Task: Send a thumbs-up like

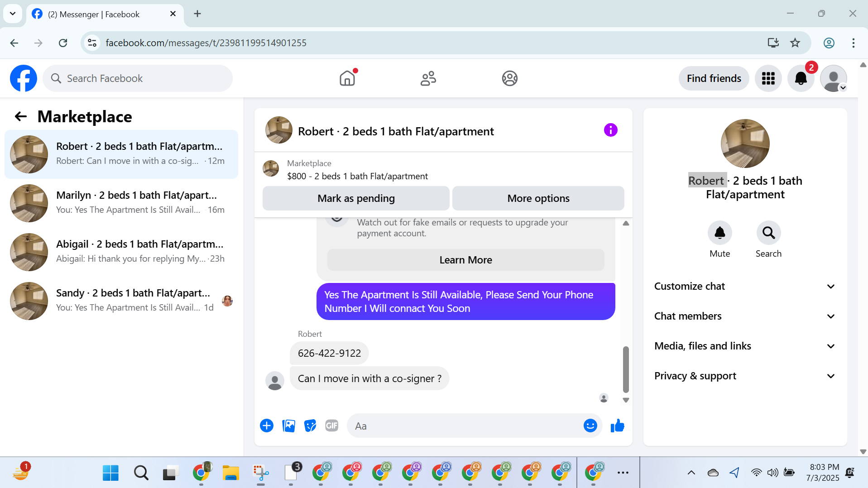Action: [x=617, y=426]
